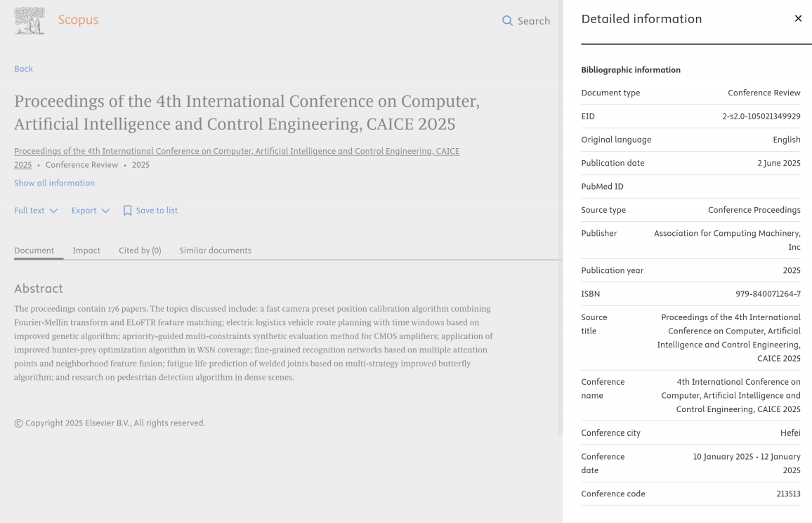Select the Similar documents tab

coord(215,251)
